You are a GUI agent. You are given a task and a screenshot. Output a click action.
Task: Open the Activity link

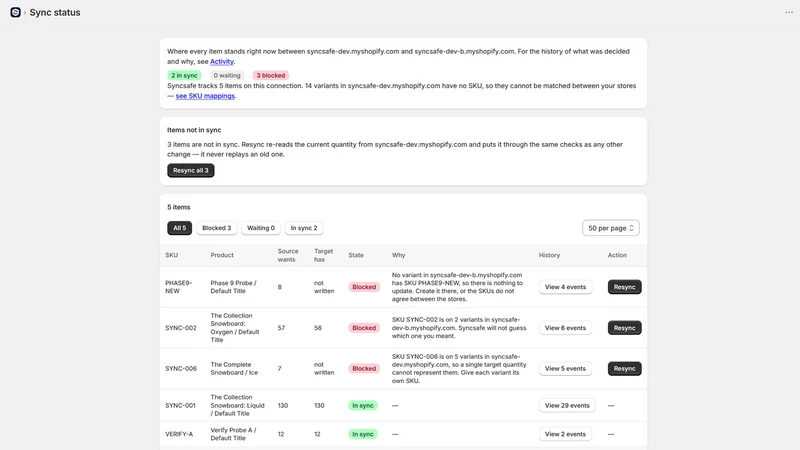click(222, 61)
